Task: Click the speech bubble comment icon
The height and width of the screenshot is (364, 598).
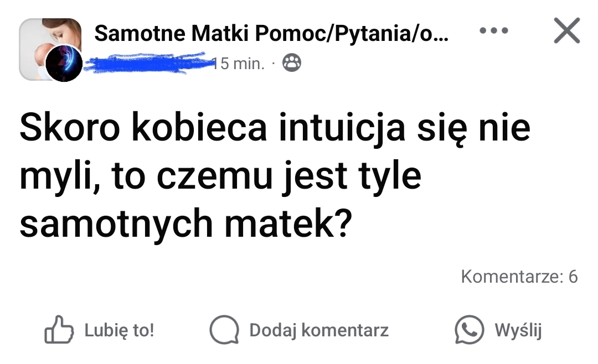Action: (x=224, y=330)
